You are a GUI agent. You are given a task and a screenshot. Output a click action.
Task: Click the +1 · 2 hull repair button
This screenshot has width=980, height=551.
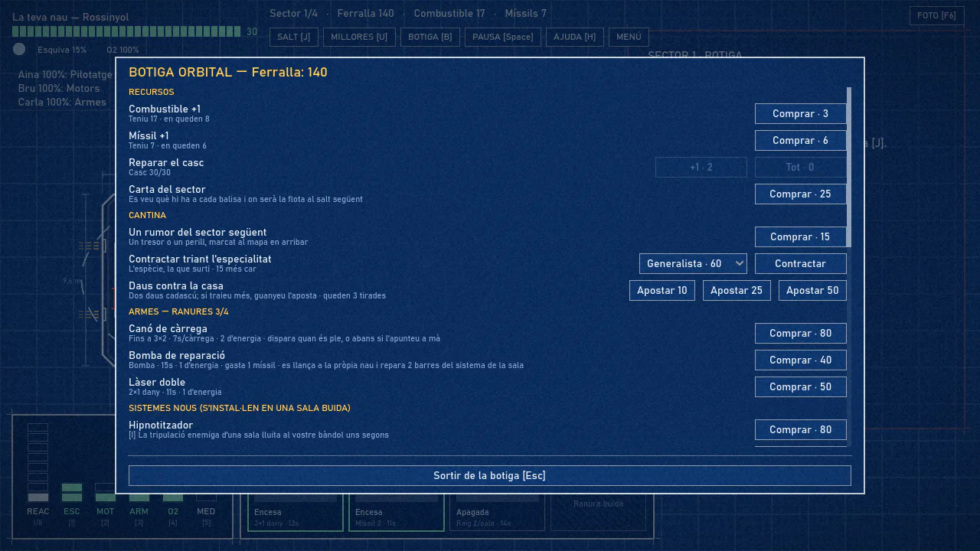[701, 167]
